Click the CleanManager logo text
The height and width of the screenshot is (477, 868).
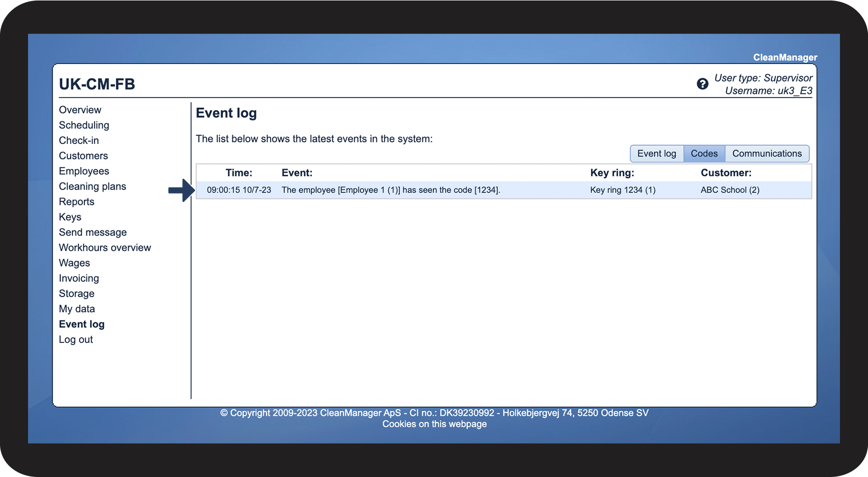point(785,57)
